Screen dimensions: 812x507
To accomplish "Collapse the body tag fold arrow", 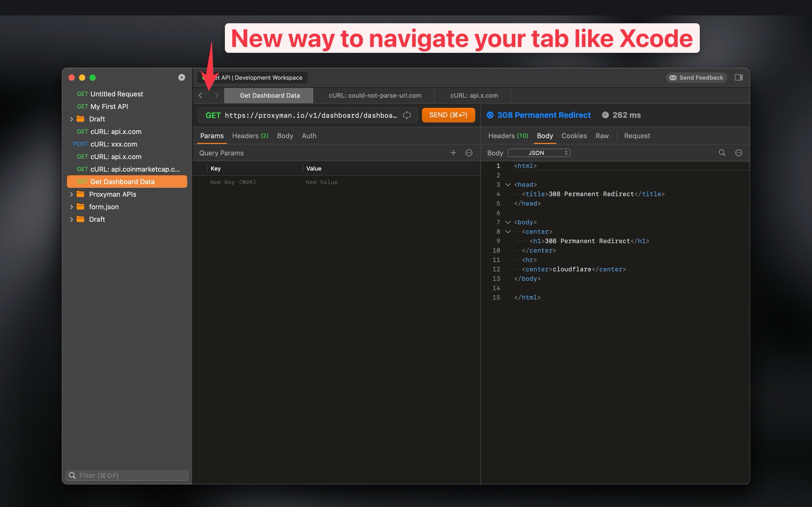I will coord(508,222).
